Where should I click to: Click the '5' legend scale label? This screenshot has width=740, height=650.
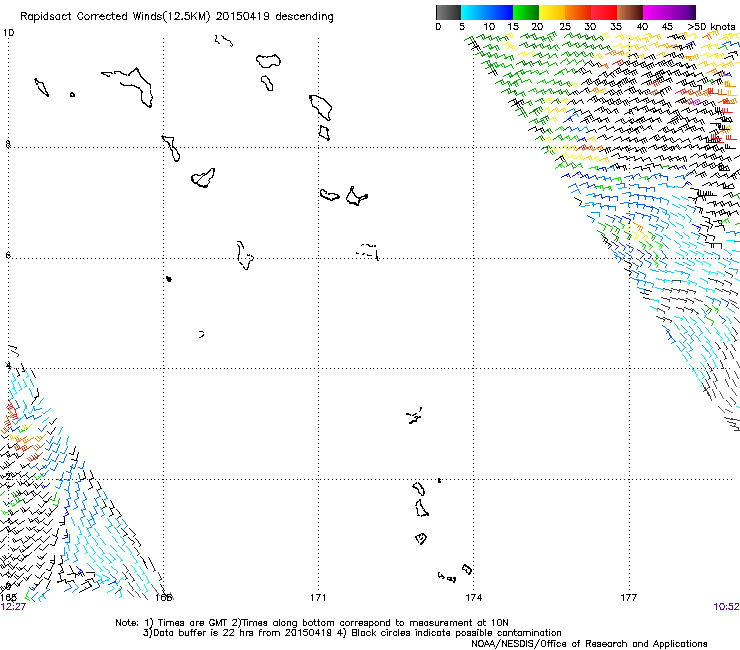[x=462, y=27]
